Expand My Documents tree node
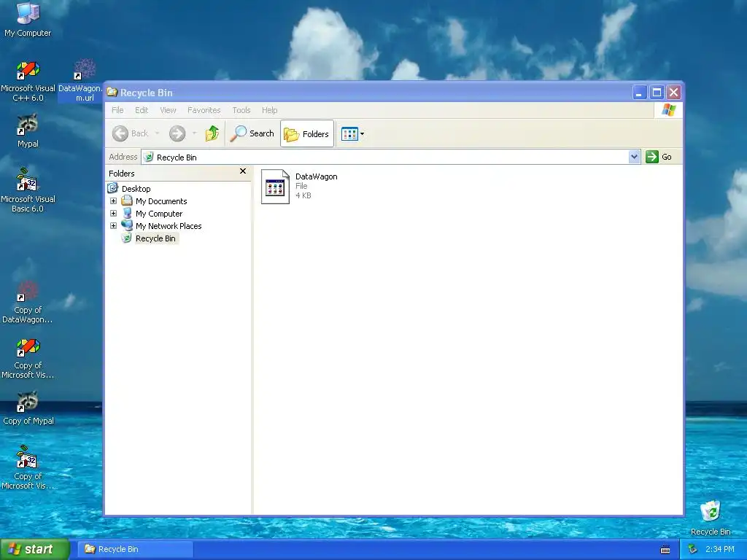This screenshot has height=560, width=747. [113, 201]
